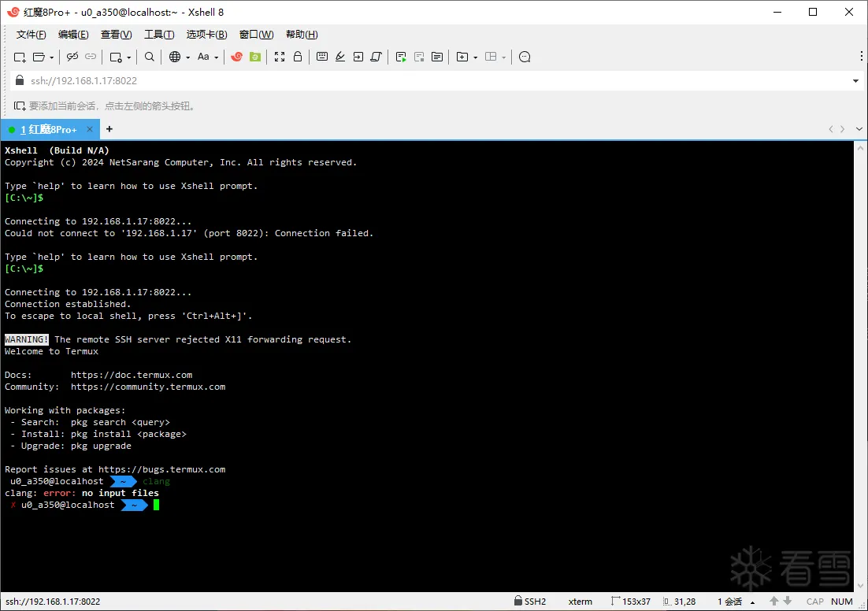Click the Disconnect broken link icon
The height and width of the screenshot is (611, 868).
(x=72, y=57)
